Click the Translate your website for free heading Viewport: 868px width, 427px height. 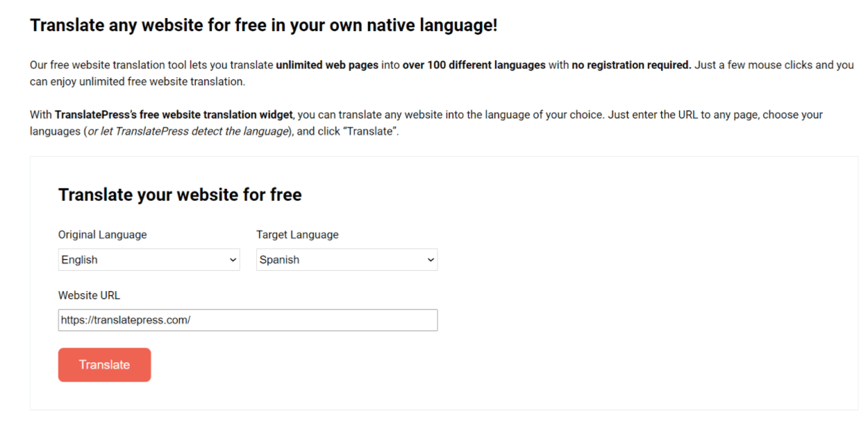pyautogui.click(x=180, y=194)
